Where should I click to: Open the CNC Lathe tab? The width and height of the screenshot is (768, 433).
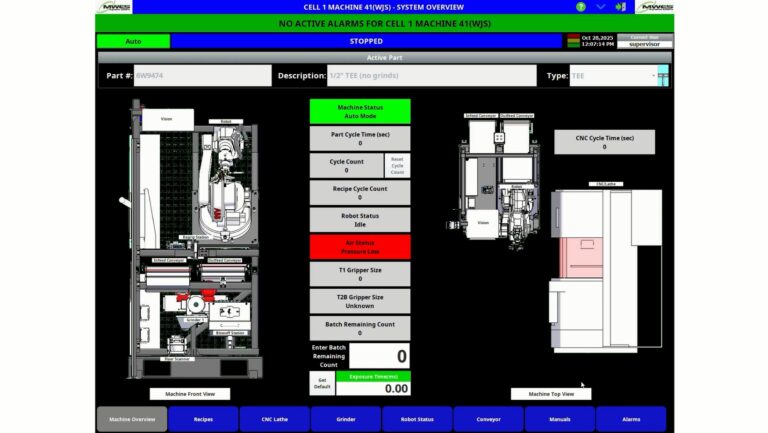[x=274, y=419]
